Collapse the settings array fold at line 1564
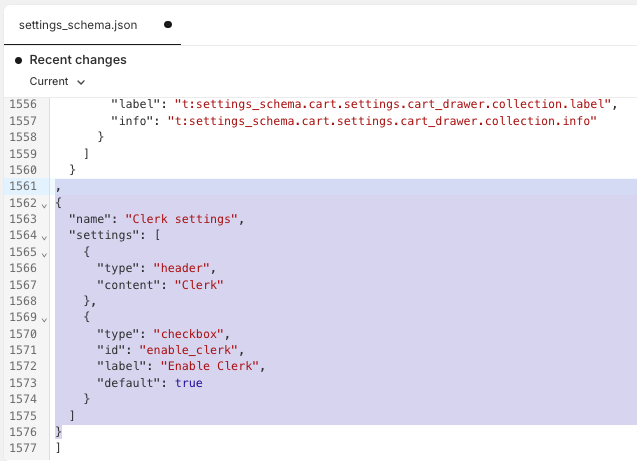The image size is (637, 461). (x=44, y=238)
